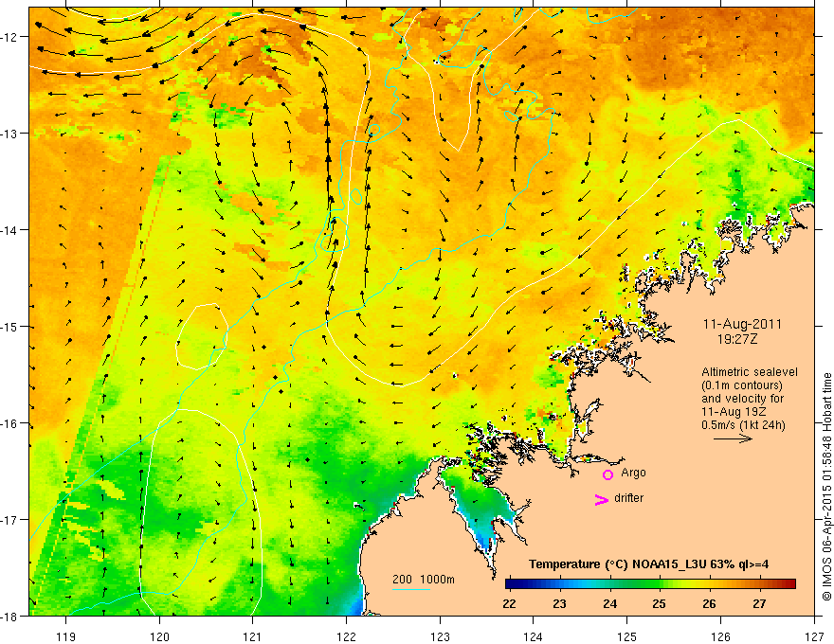Click the latitude label -13
834x644 pixels.
pyautogui.click(x=9, y=134)
